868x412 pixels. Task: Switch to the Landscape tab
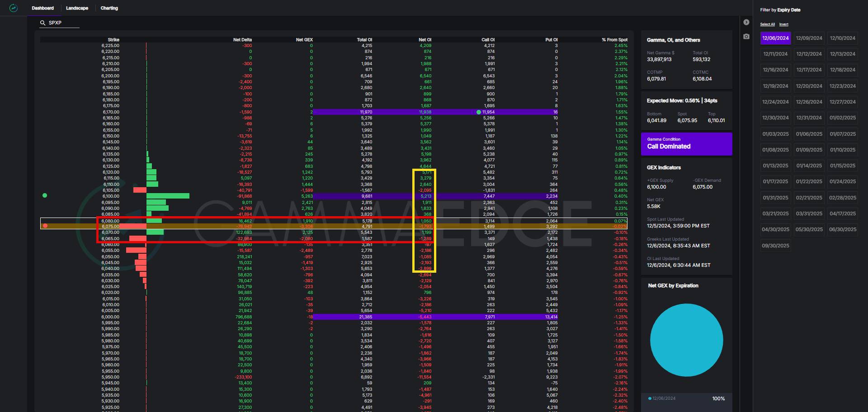[77, 8]
